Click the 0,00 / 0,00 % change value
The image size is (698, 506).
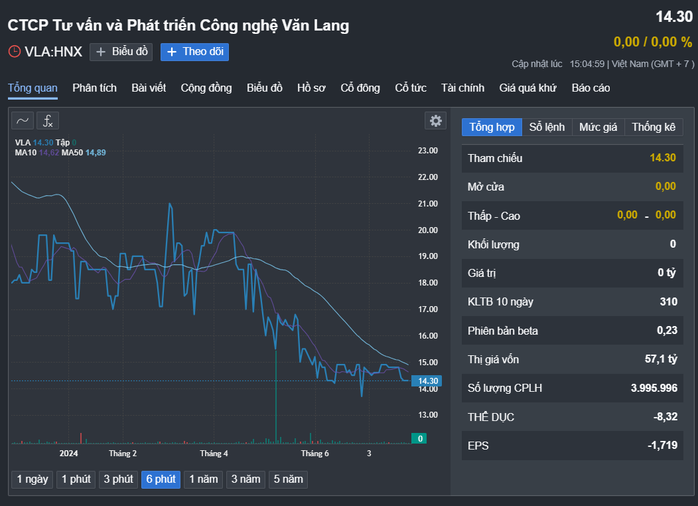pos(653,42)
